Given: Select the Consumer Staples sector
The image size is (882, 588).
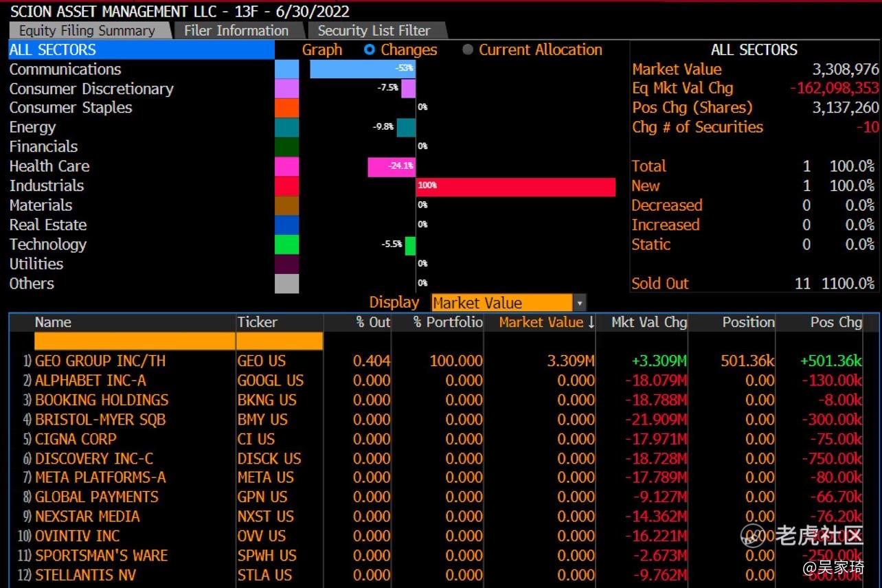Looking at the screenshot, I should coord(71,108).
